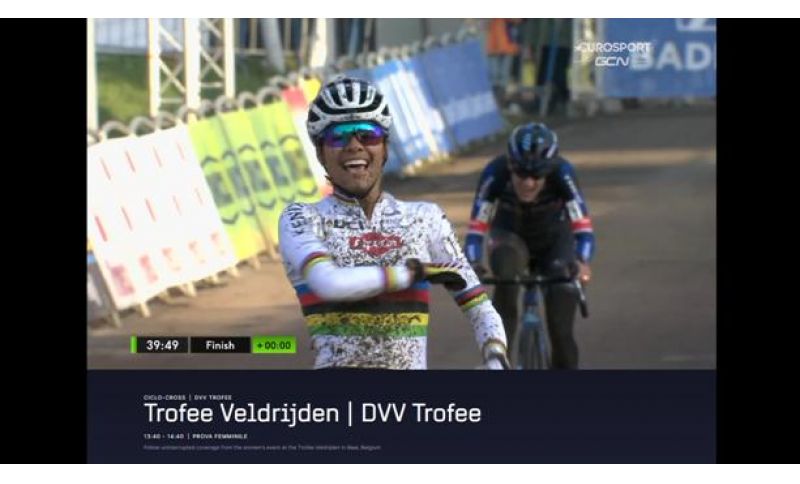The image size is (800, 484).
Task: Select the CICLO-CROSS category label
Action: pyautogui.click(x=164, y=397)
